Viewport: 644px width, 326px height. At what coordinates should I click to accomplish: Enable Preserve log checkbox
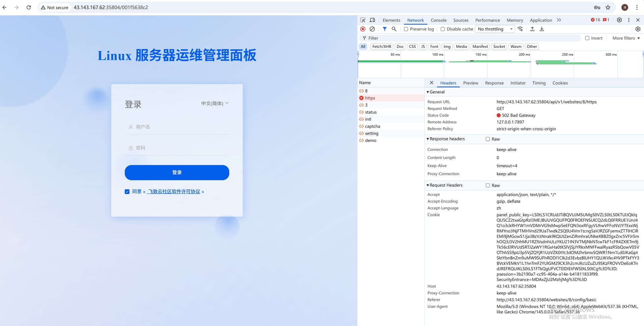pyautogui.click(x=406, y=29)
